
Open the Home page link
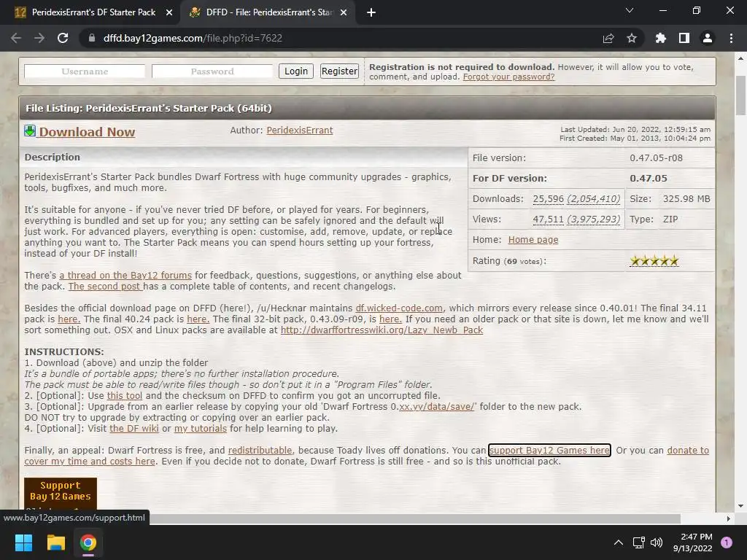pos(533,239)
